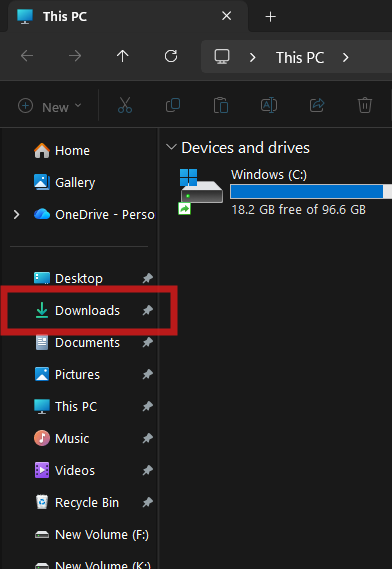This screenshot has width=392, height=569.
Task: Click the pin icon beside Recycle Bin
Action: click(x=147, y=502)
